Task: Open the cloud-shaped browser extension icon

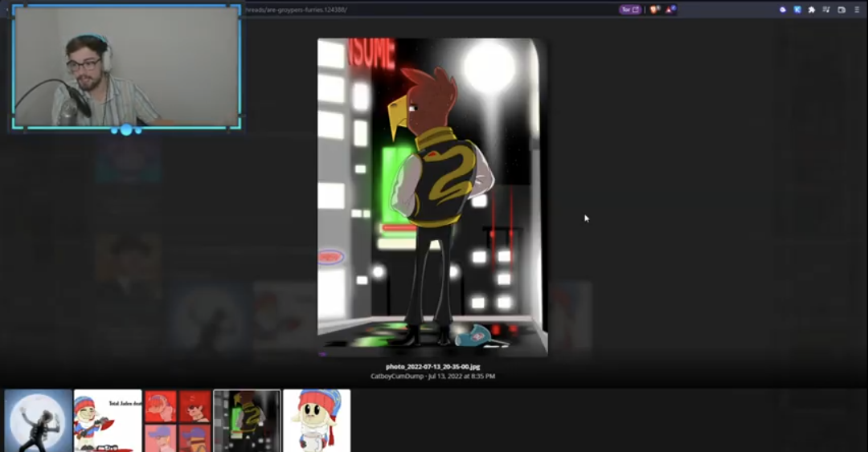Action: (x=783, y=10)
